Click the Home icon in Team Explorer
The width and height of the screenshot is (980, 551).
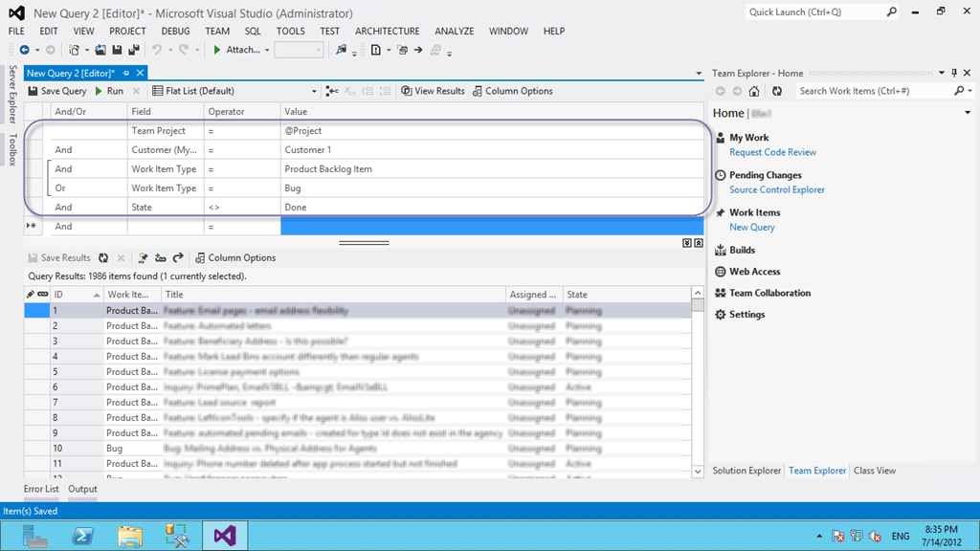pos(754,91)
